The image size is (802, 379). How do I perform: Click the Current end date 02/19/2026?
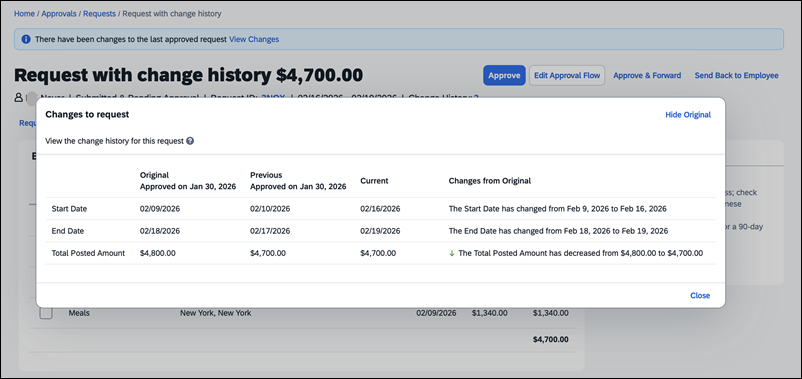(x=380, y=231)
